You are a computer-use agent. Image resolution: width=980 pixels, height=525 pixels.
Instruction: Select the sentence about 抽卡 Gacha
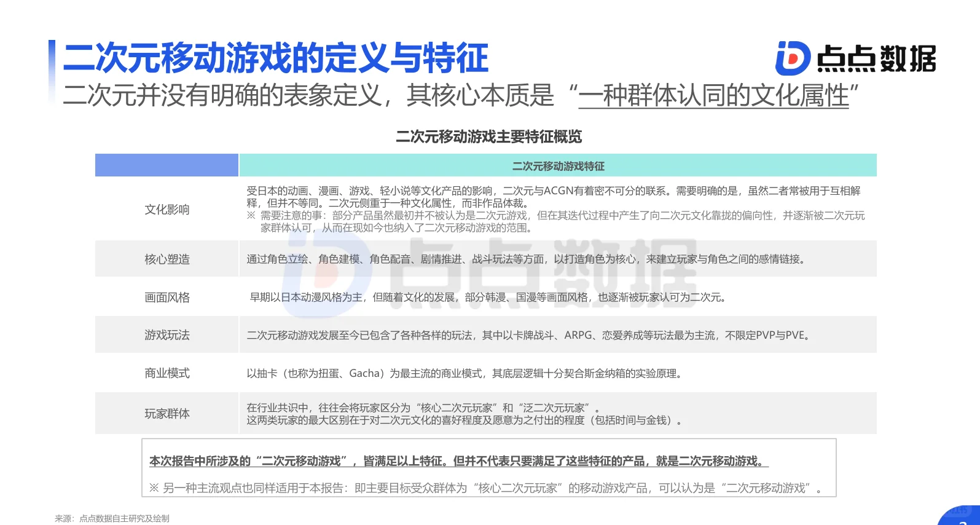point(466,373)
